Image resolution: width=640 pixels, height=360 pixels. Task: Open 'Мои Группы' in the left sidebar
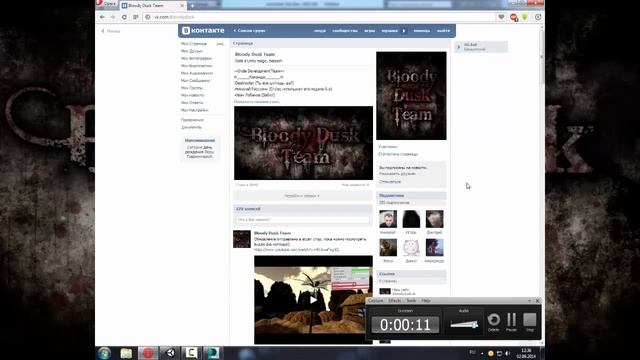tap(192, 88)
